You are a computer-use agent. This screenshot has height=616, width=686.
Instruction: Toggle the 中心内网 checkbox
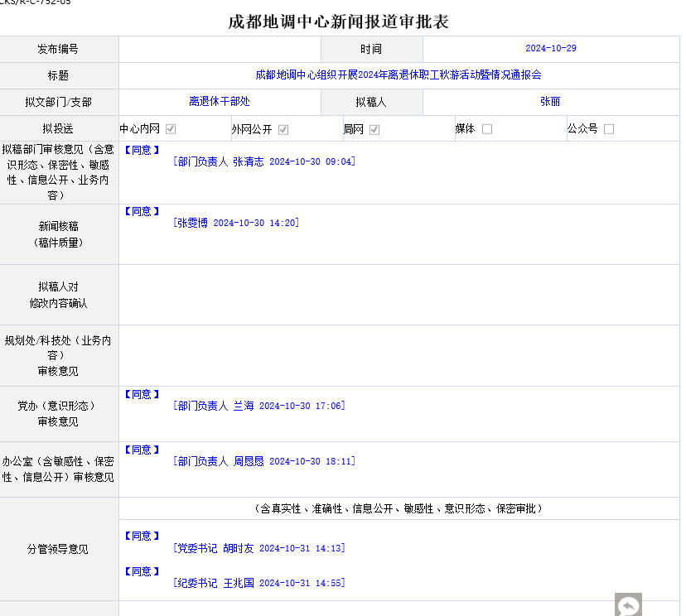[x=171, y=129]
